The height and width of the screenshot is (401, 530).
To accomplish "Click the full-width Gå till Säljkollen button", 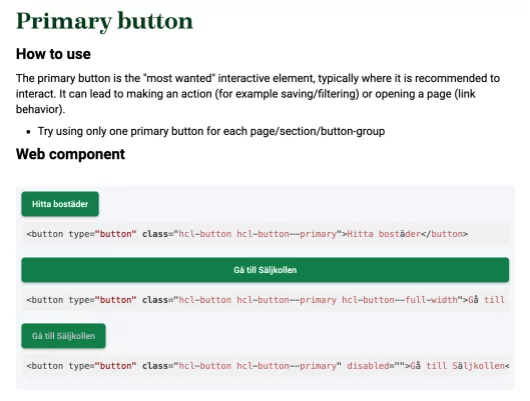I will (x=265, y=270).
